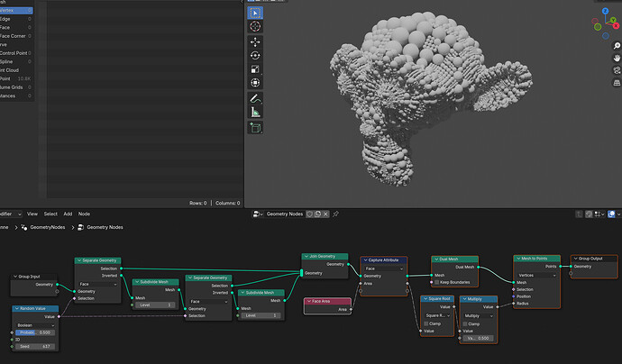Select the Edge domain in spreadsheet
This screenshot has width=622, height=364.
(16, 19)
